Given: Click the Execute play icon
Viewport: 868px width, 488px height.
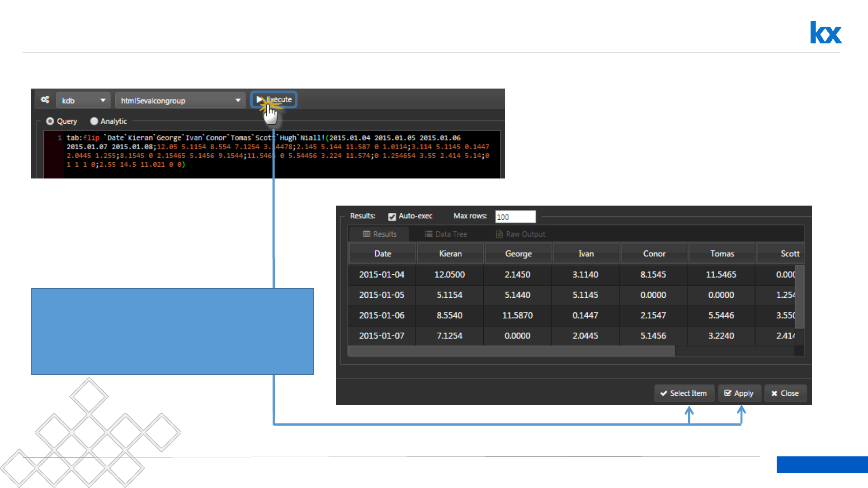Looking at the screenshot, I should (259, 99).
